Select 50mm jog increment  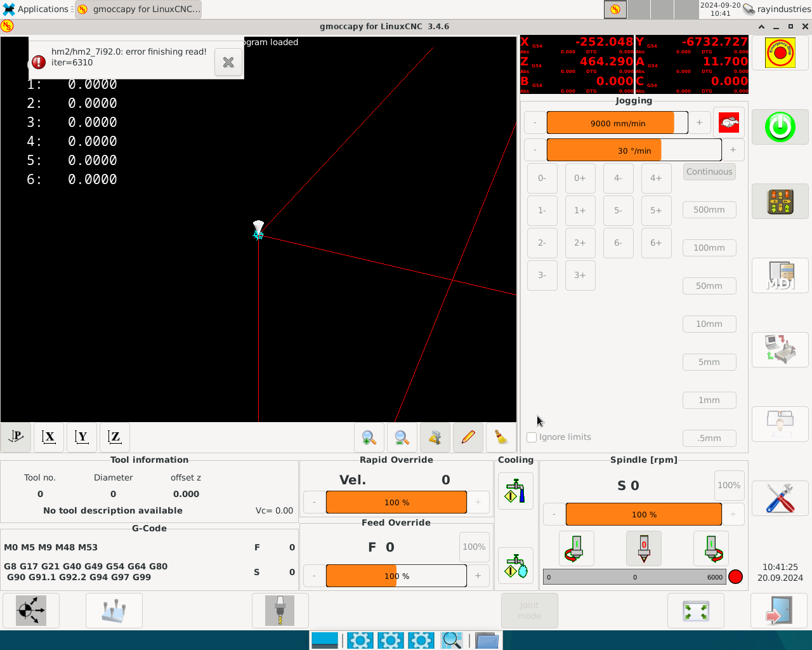pos(709,286)
